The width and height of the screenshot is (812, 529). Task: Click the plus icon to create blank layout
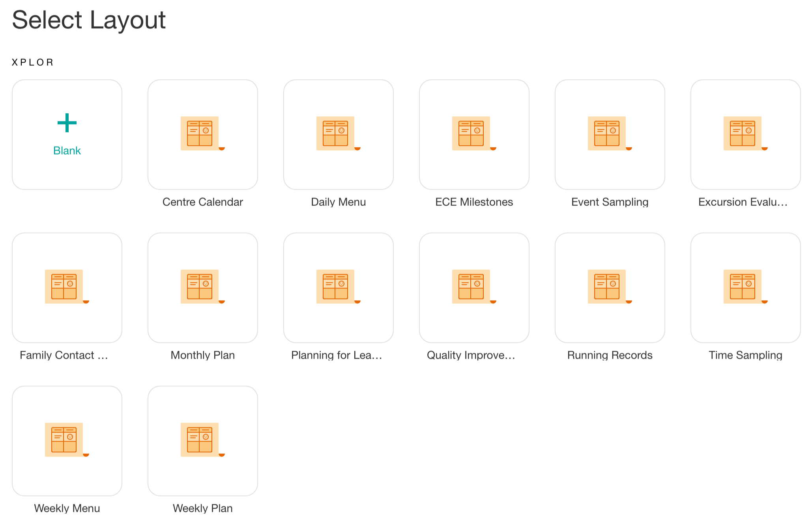click(67, 123)
